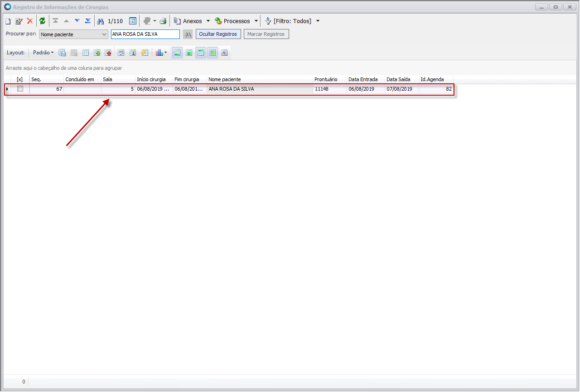Click the save layout icon
Screen dimensions: 580x392
62,53
